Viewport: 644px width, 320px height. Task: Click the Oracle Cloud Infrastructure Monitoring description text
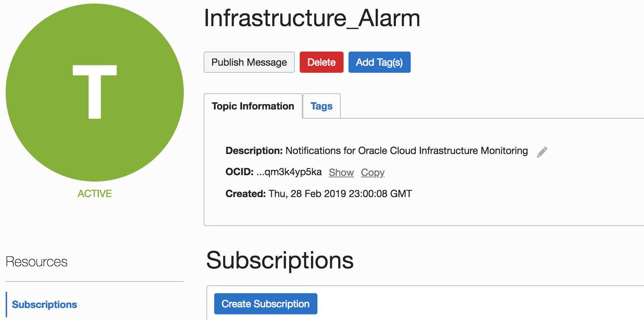[406, 151]
